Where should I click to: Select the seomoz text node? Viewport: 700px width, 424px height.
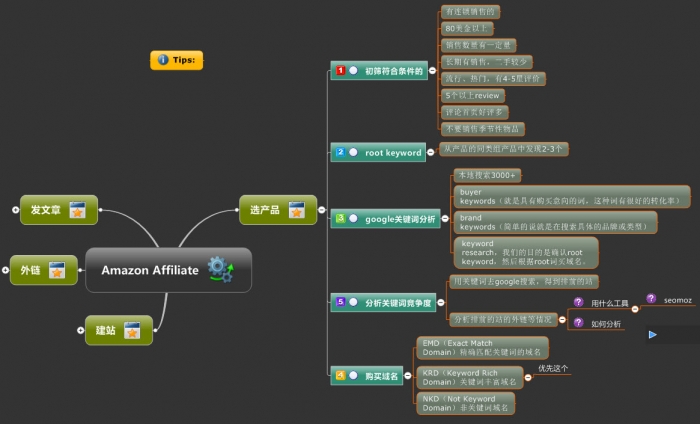click(x=678, y=300)
